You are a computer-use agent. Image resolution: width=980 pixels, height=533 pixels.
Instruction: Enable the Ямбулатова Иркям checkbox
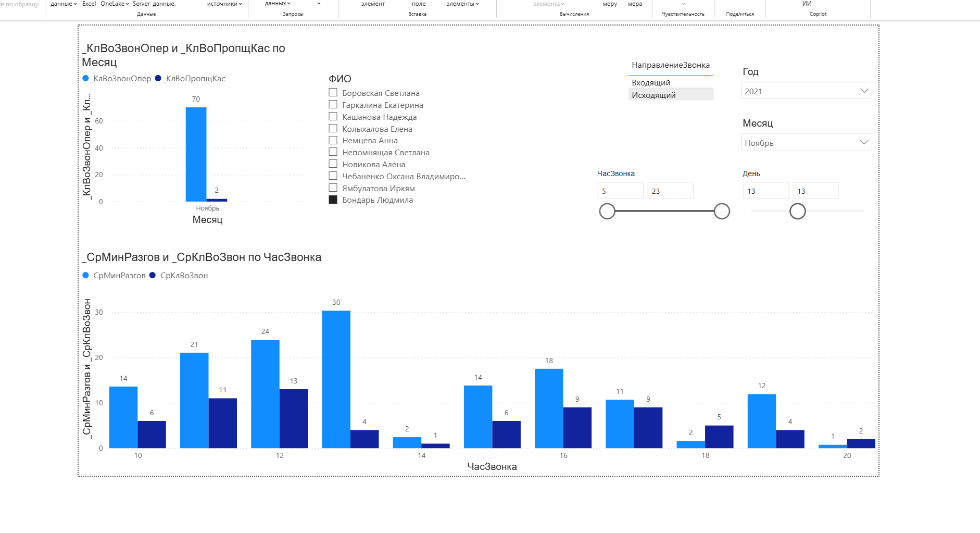coord(333,188)
